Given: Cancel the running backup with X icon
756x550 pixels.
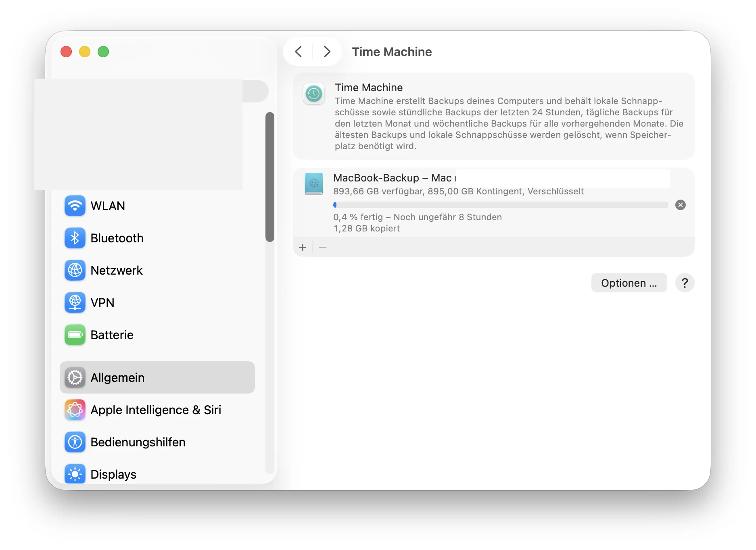Looking at the screenshot, I should pos(681,205).
